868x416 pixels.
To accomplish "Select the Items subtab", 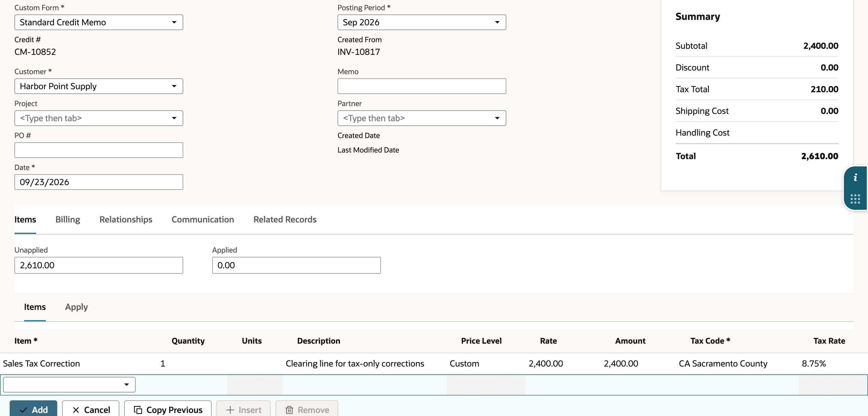I will (35, 307).
